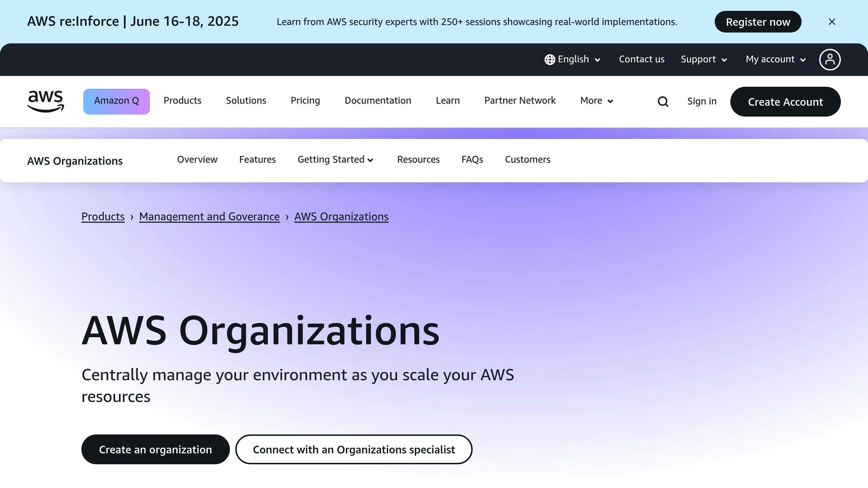Select Partner Network in navigation

pos(520,101)
